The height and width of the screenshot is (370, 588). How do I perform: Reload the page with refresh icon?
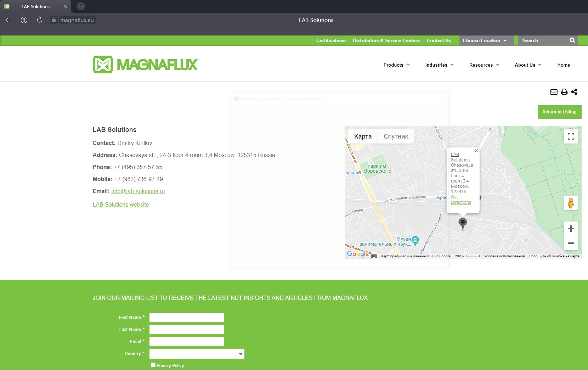(x=40, y=20)
